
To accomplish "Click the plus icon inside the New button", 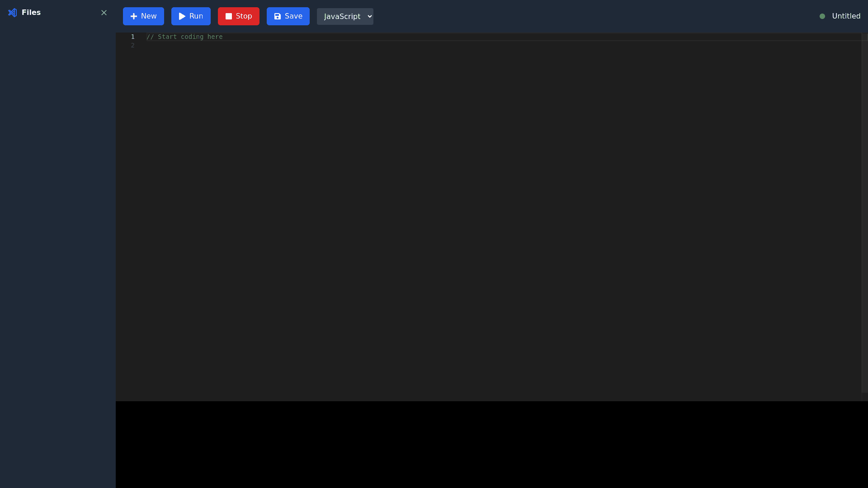I will (134, 16).
